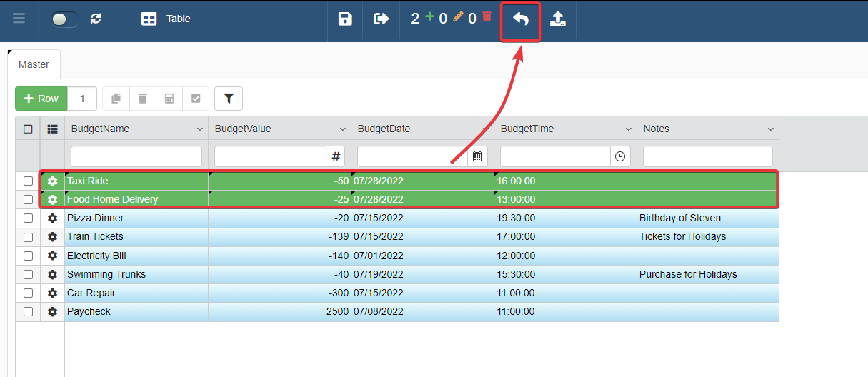The image size is (868, 377).
Task: Click the filter funnel button
Action: (229, 99)
